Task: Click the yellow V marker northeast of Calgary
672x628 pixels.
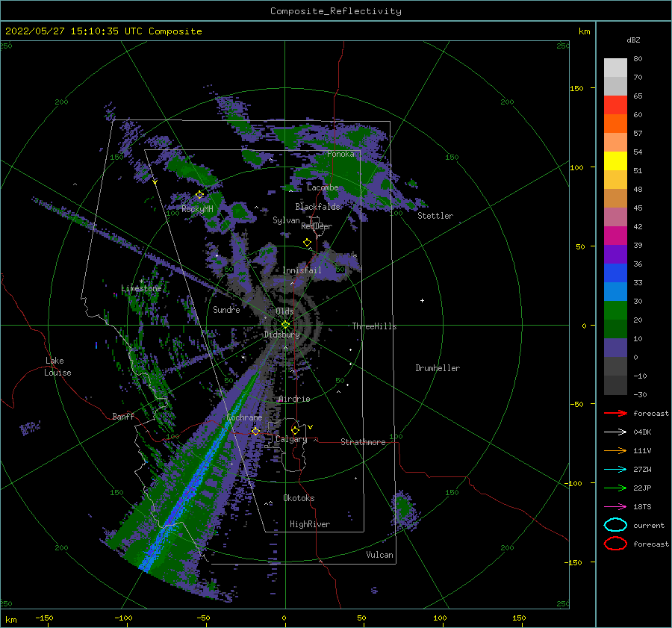Action: (x=310, y=427)
